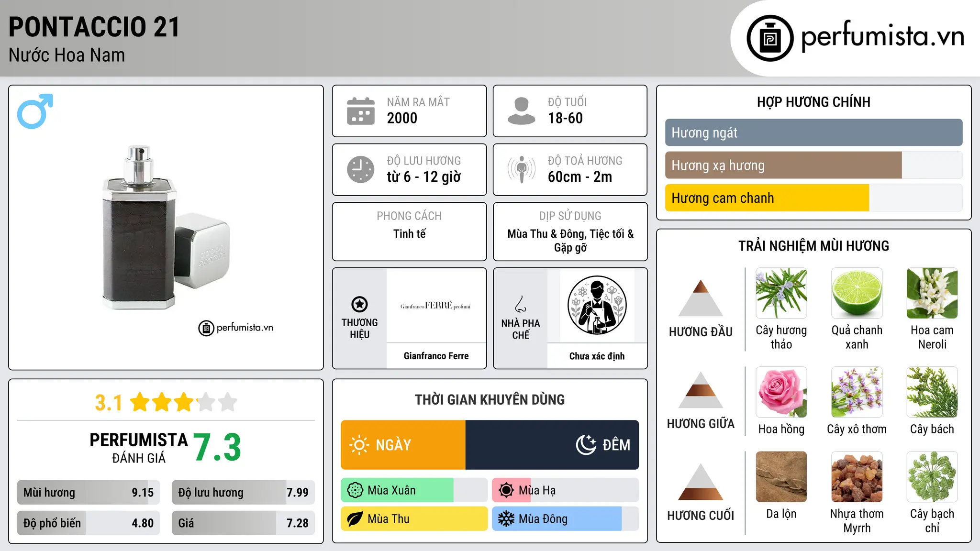Click the green lime note image
980x551 pixels.
857,293
